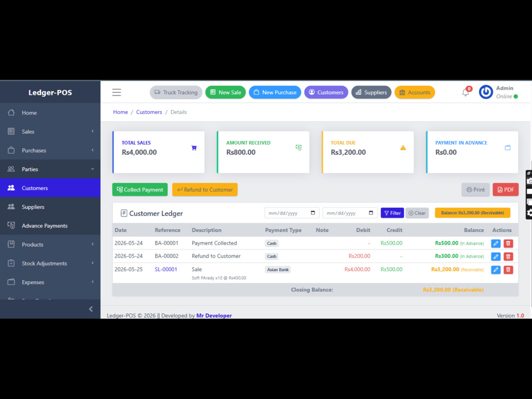Screen dimensions: 532x399
Task: Open calendar picker of end date
Action: tap(371, 213)
